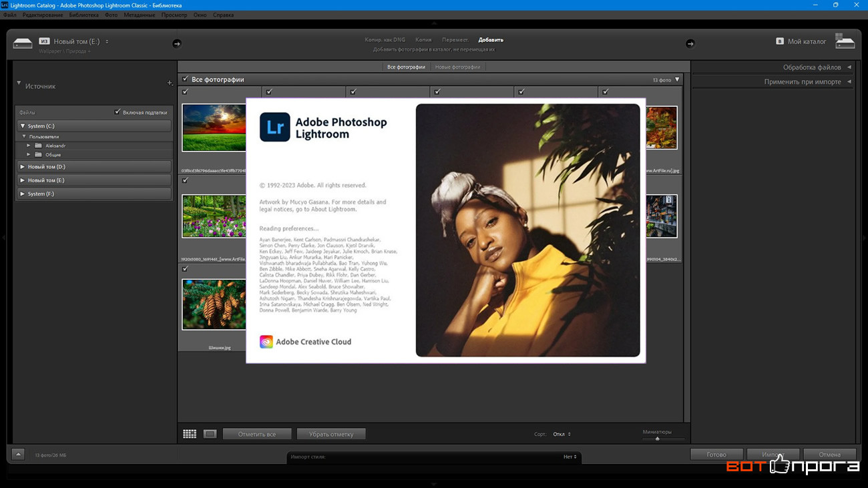
Task: Expand Новый том (D:) drive
Action: click(23, 167)
